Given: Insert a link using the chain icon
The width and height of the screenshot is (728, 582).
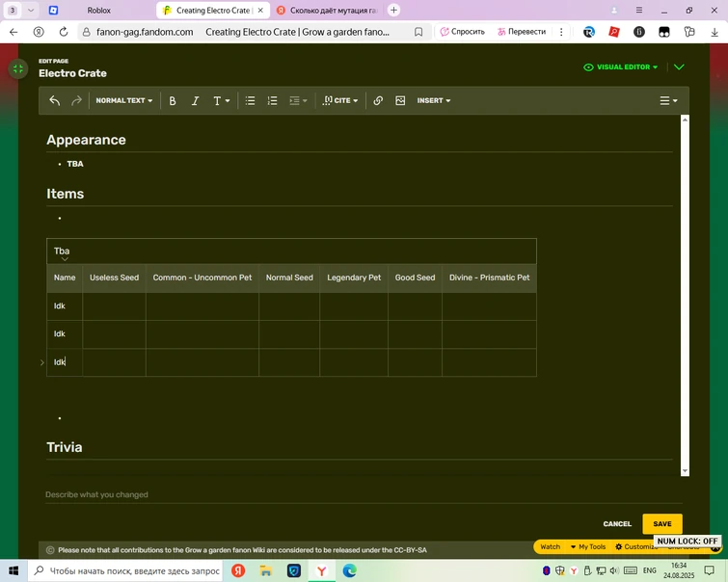Looking at the screenshot, I should coord(378,101).
